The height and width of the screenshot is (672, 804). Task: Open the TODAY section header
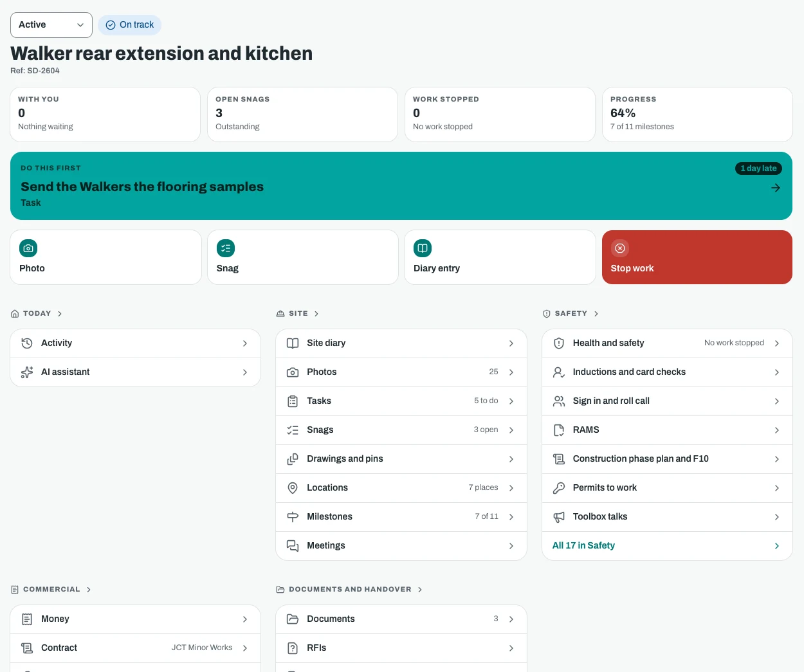pos(37,314)
